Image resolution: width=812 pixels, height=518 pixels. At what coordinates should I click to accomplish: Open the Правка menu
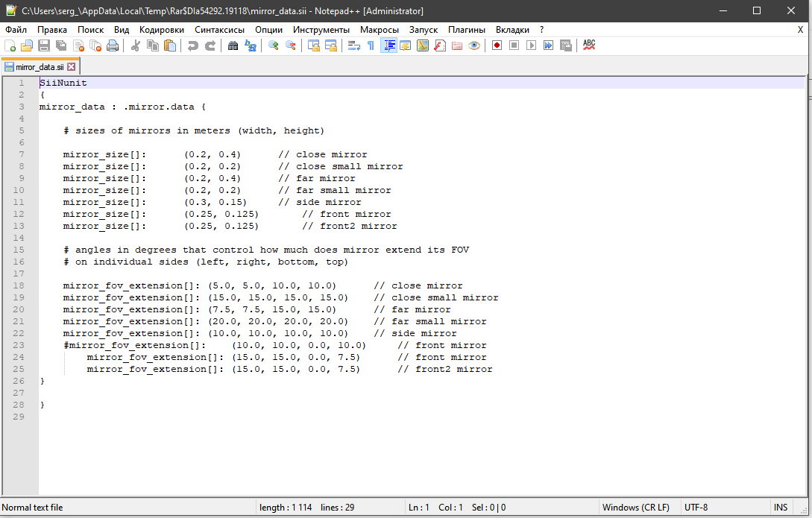click(x=51, y=30)
